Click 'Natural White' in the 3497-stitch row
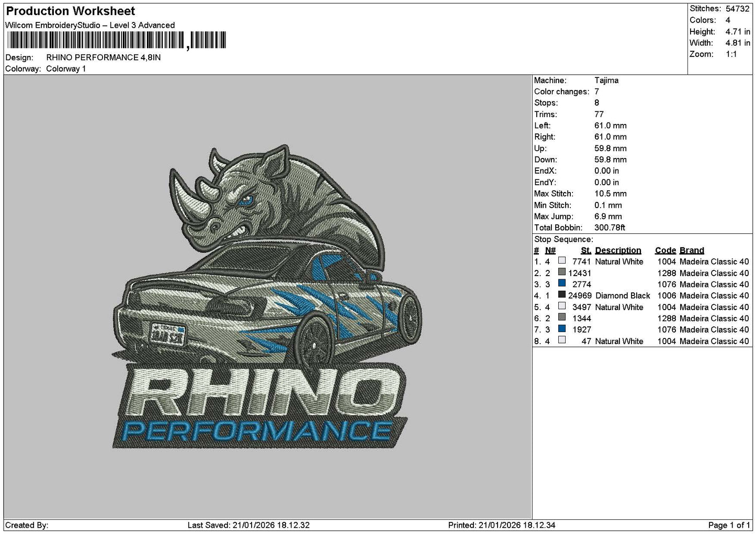Image resolution: width=756 pixels, height=534 pixels. coord(619,308)
